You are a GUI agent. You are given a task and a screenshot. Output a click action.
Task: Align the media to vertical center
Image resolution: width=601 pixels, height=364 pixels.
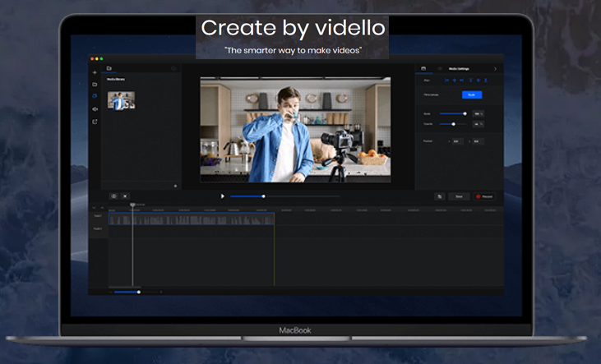[x=478, y=81]
